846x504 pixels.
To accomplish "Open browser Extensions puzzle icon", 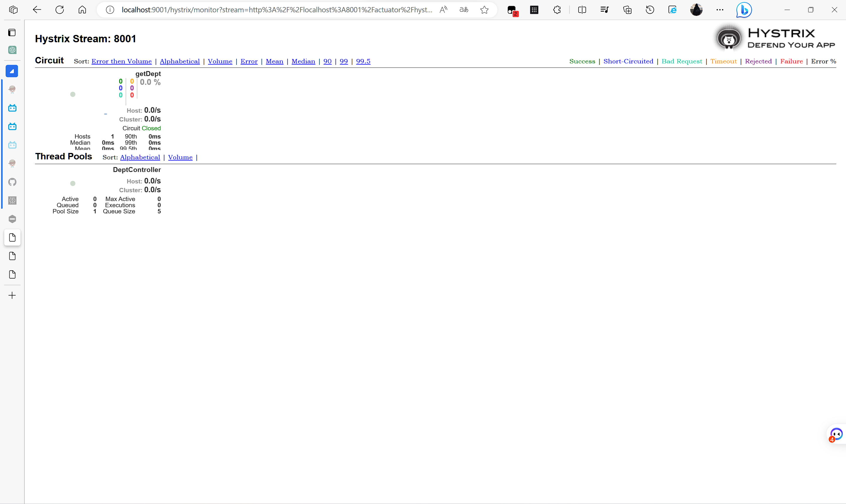I will pos(557,10).
